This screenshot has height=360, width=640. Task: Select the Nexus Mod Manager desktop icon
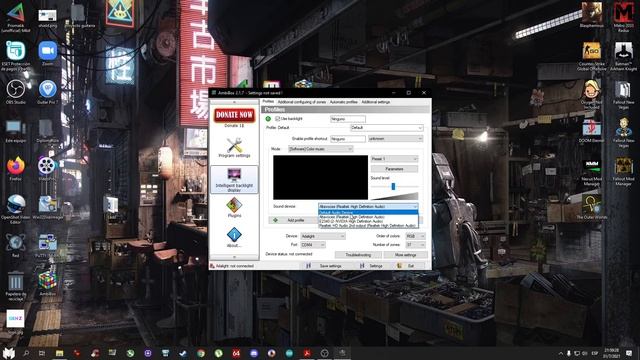click(x=591, y=173)
